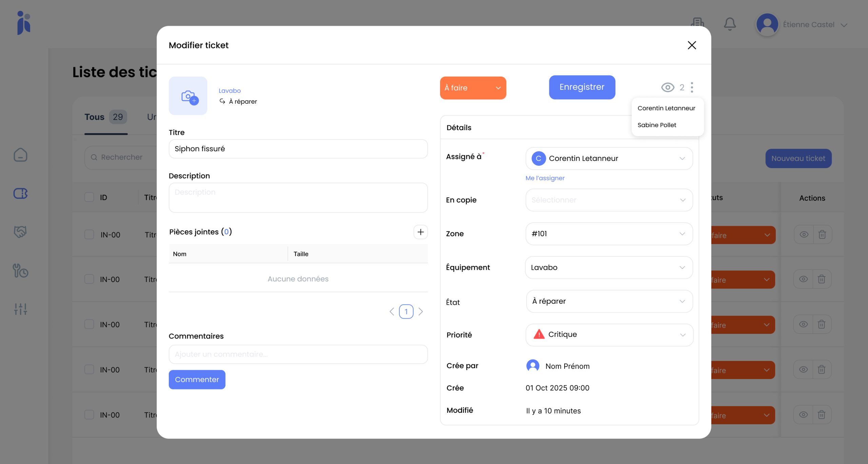Viewport: 868px width, 464px height.
Task: Click the Me l'assigner link
Action: [x=545, y=178]
